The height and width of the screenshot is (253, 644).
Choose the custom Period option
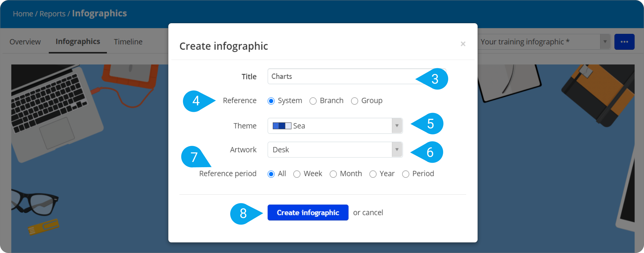406,174
